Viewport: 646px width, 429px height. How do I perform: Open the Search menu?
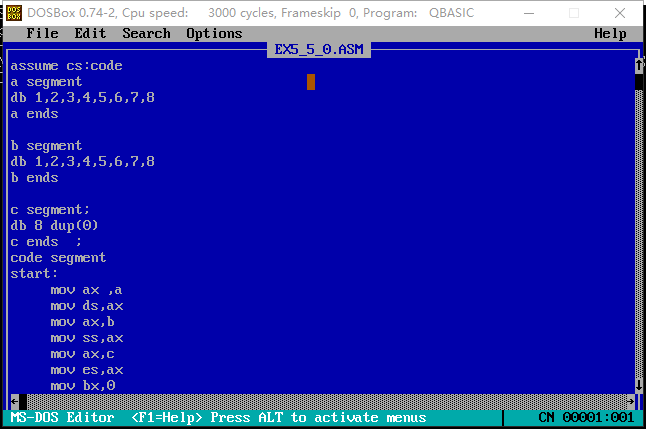[146, 33]
